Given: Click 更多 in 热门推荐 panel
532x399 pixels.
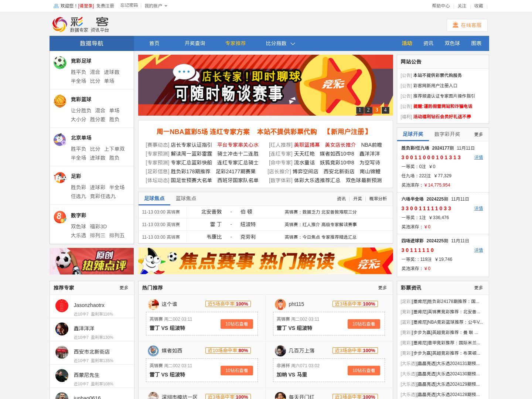Looking at the screenshot, I should 382,288.
